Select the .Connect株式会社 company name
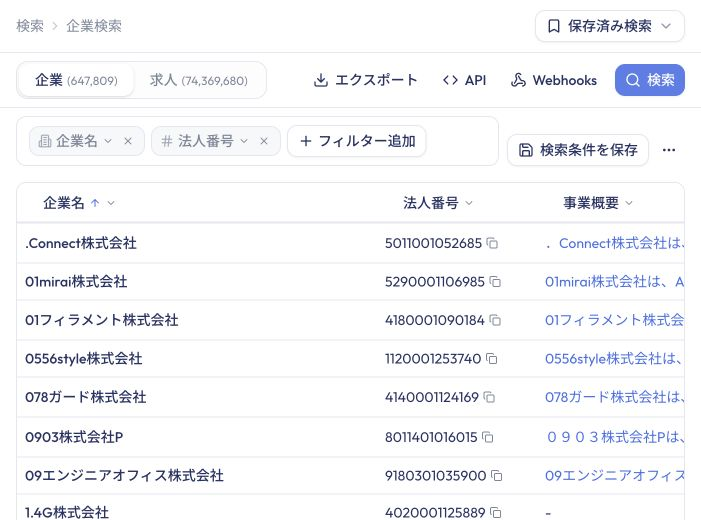Image resolution: width=701 pixels, height=520 pixels. [x=81, y=243]
